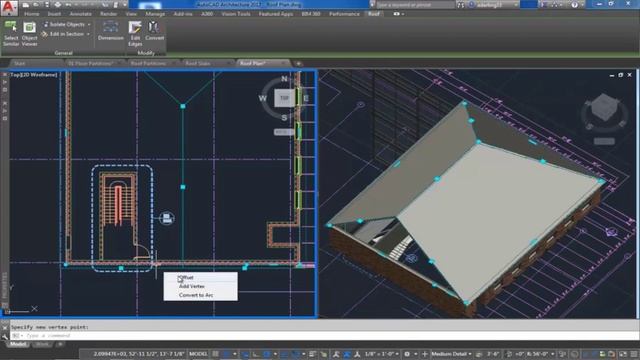
Task: Open the Quick Access Toolbar customize arrow
Action: pos(124,5)
